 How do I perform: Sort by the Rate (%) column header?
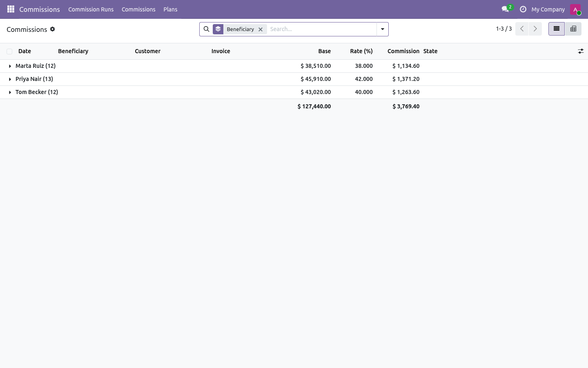click(x=361, y=51)
